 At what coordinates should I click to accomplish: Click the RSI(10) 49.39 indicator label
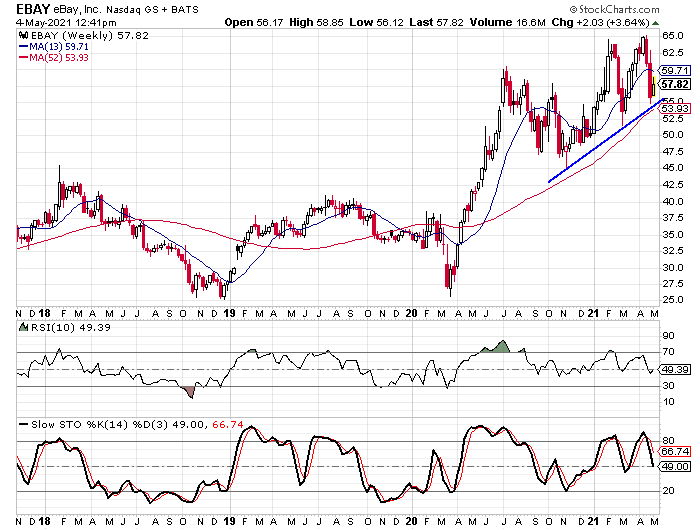pos(71,327)
